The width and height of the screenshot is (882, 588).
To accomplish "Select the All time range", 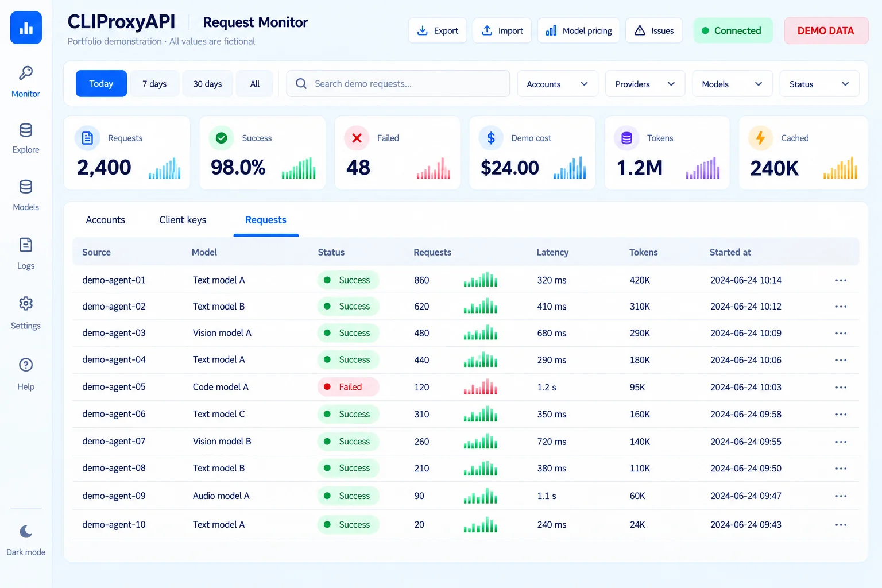I will click(x=255, y=84).
